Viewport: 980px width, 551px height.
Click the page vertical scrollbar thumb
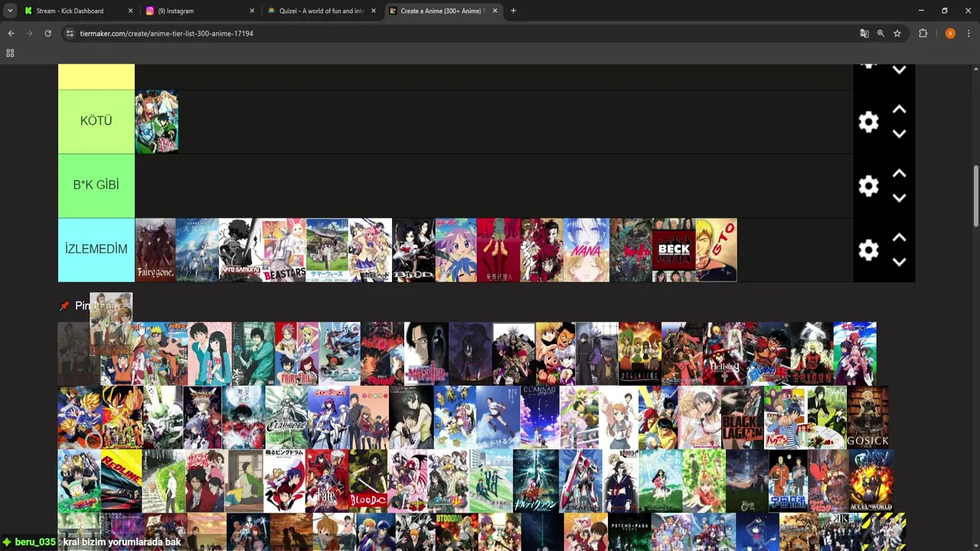tap(975, 195)
